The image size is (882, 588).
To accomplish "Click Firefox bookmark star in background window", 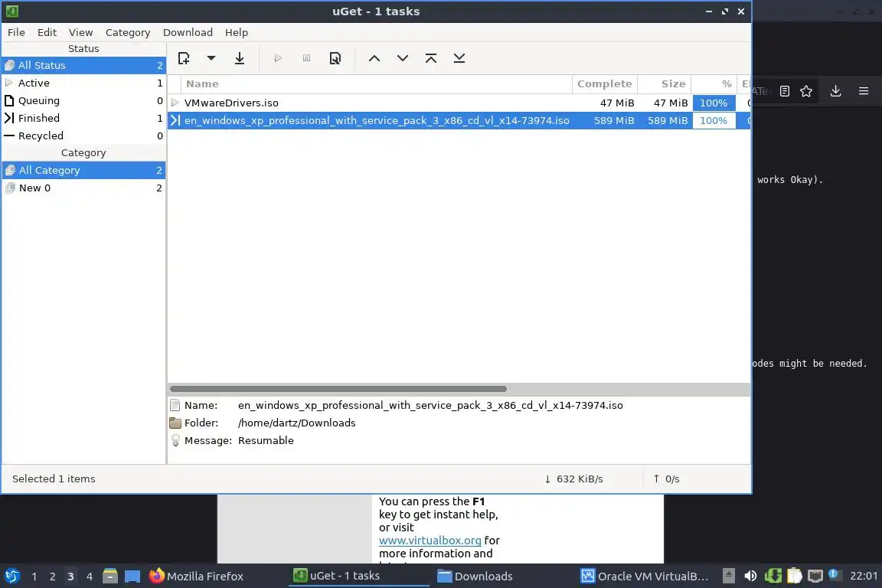I will [x=806, y=91].
